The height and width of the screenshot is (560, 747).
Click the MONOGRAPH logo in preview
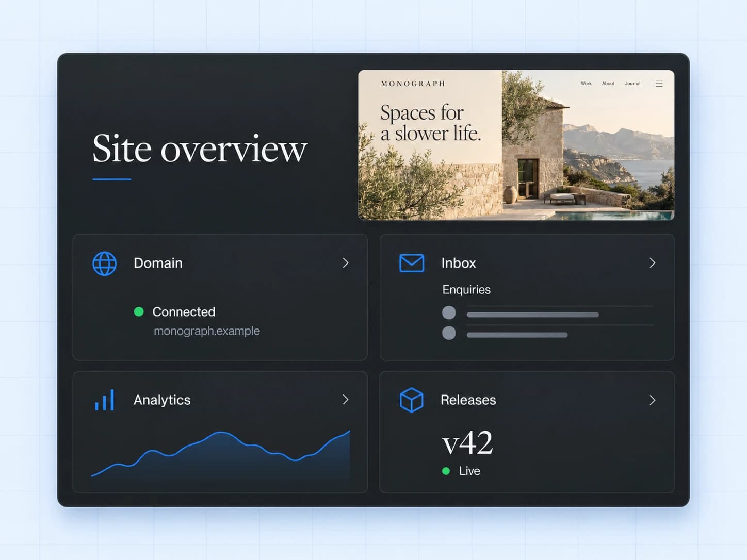413,84
